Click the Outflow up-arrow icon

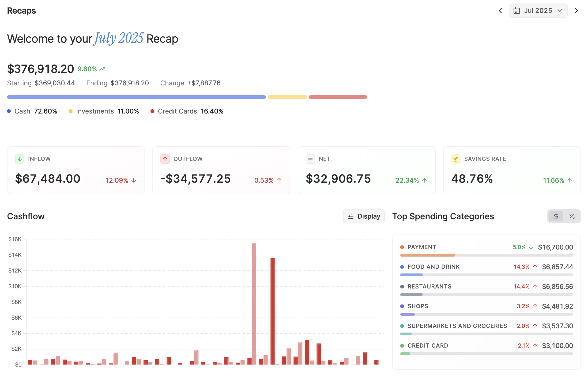point(165,159)
